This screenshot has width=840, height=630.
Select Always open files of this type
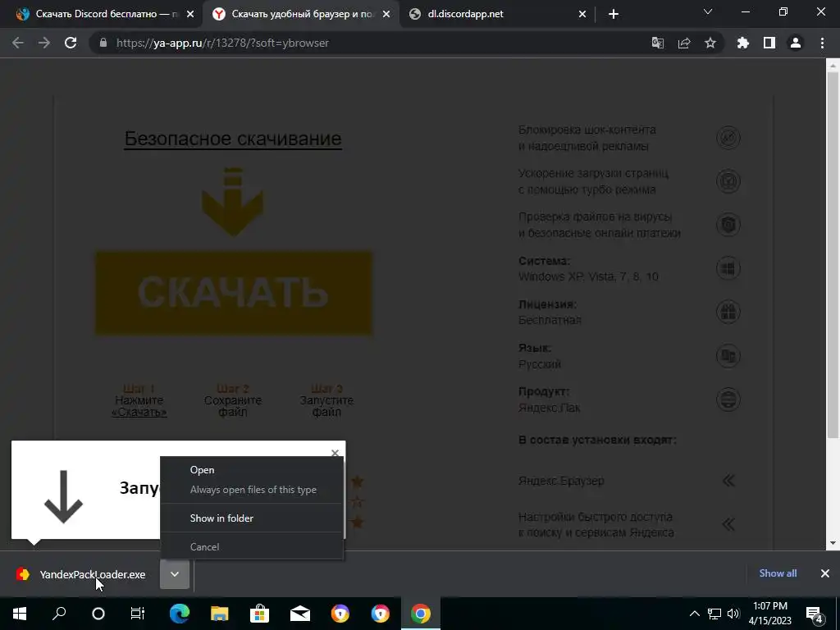tap(252, 490)
